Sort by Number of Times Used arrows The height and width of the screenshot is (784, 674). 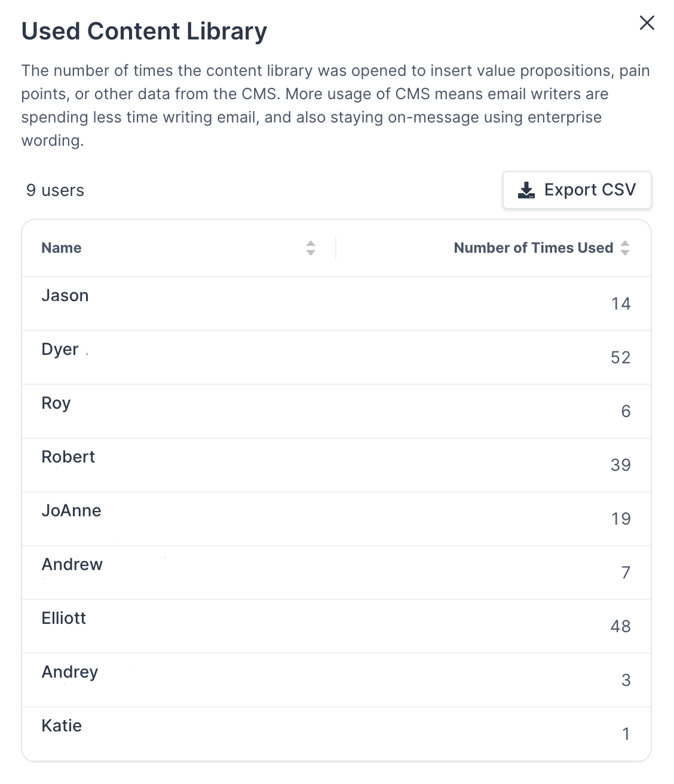point(625,248)
